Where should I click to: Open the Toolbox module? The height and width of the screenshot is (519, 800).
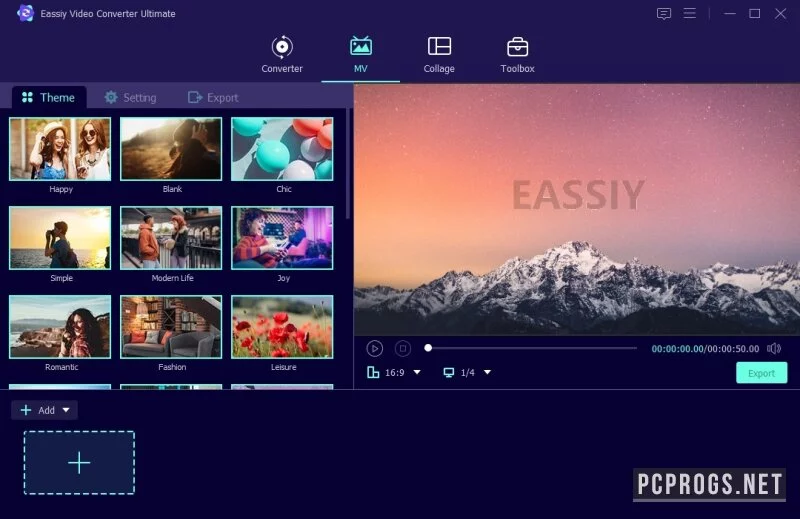517,55
